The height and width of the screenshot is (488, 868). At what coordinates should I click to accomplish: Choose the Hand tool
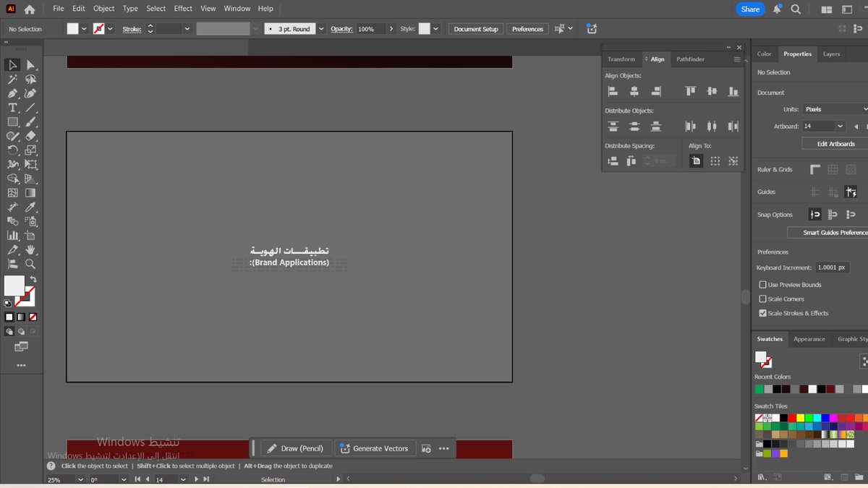pyautogui.click(x=30, y=250)
